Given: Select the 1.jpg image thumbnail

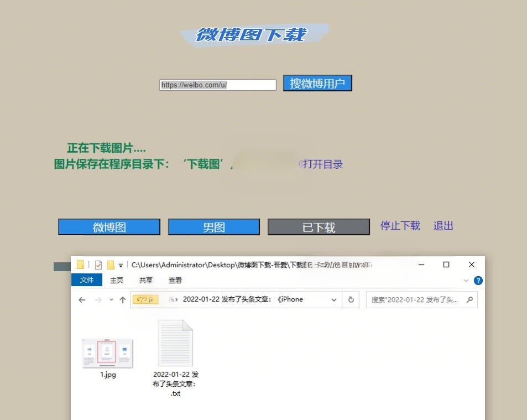Looking at the screenshot, I should coord(107,353).
